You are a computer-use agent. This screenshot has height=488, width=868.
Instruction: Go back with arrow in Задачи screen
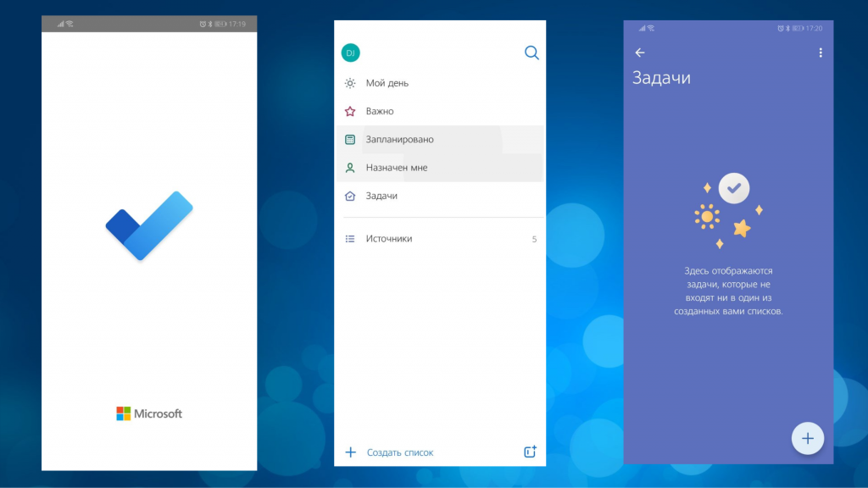(640, 53)
